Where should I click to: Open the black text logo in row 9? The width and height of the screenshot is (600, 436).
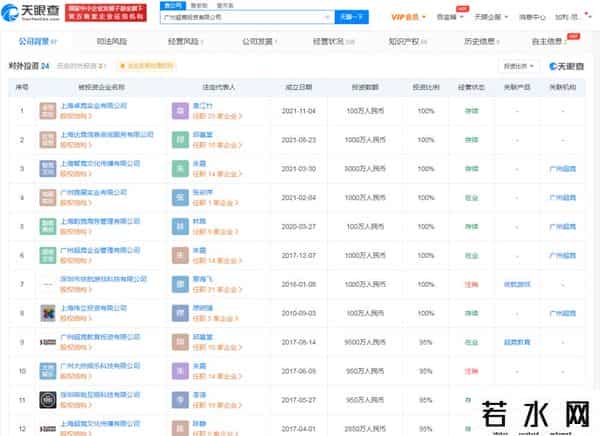[48, 342]
